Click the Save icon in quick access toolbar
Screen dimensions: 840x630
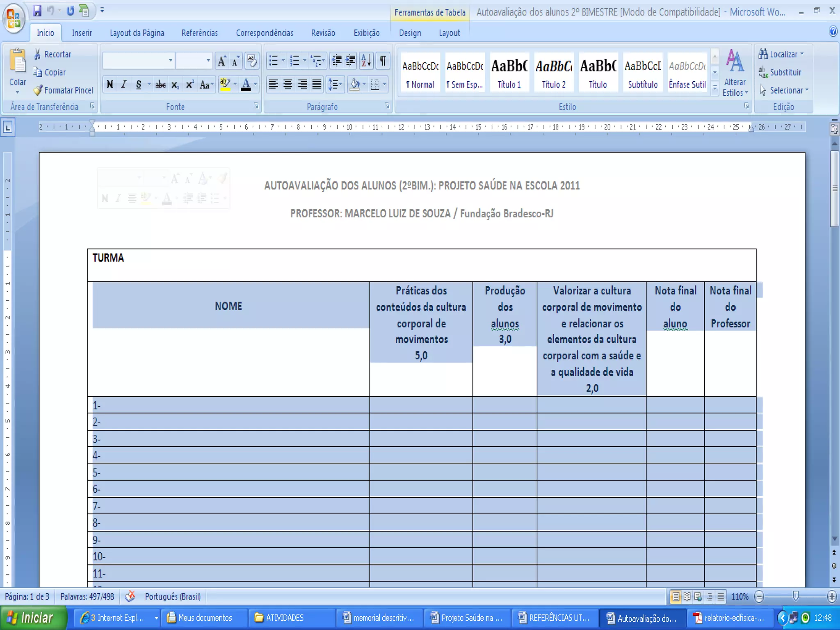37,11
